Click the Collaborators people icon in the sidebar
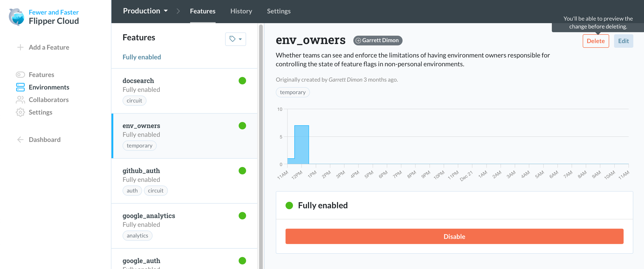 click(x=20, y=100)
